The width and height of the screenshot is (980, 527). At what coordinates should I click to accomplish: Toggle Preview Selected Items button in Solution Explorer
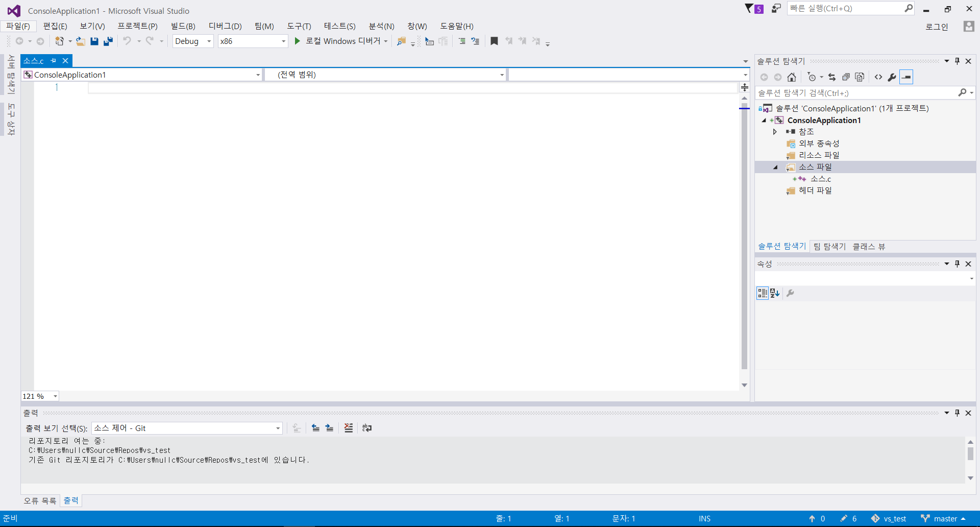[906, 77]
